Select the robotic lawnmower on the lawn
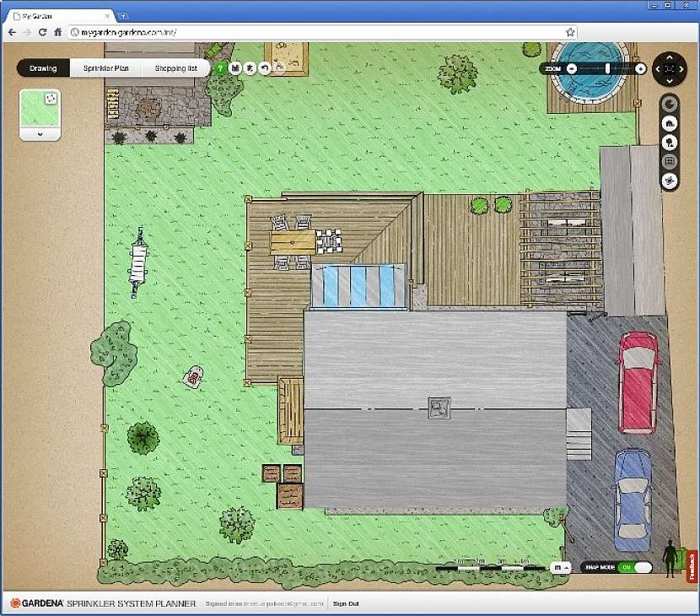Screen dimensions: 700x616 193,377
